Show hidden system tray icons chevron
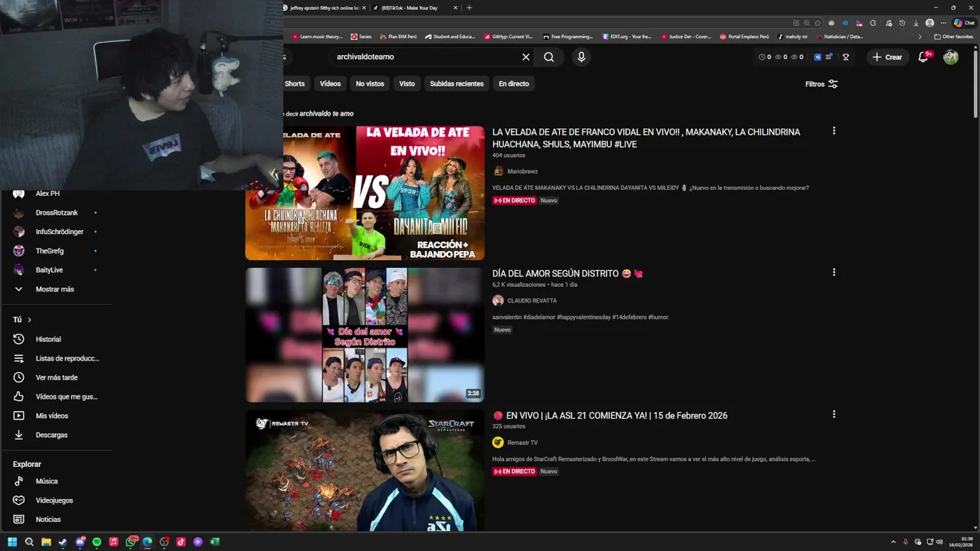Viewport: 980px width, 551px height. (x=893, y=542)
